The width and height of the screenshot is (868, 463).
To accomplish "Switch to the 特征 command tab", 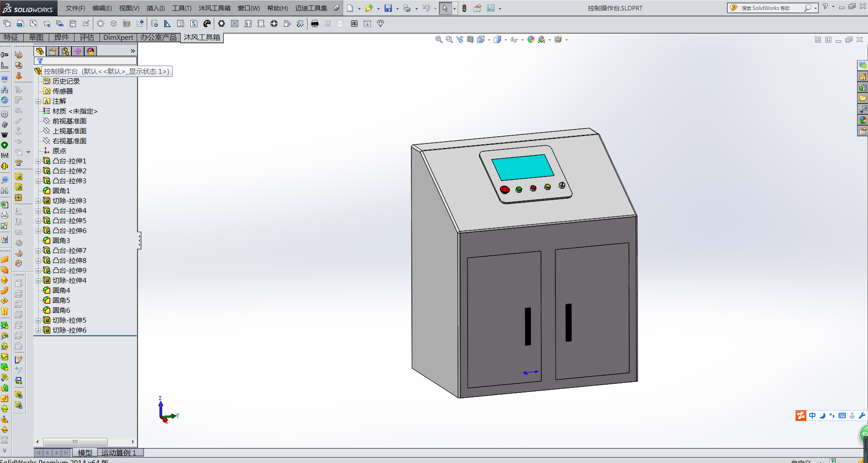I will click(11, 38).
